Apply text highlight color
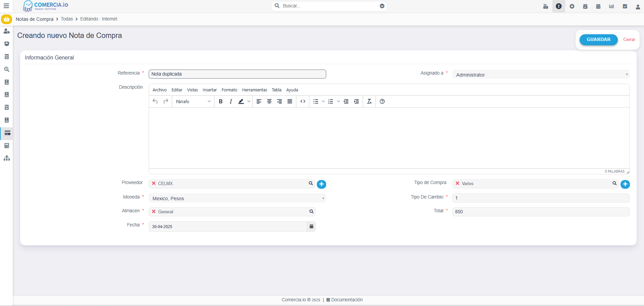The height and width of the screenshot is (306, 644). (x=241, y=101)
